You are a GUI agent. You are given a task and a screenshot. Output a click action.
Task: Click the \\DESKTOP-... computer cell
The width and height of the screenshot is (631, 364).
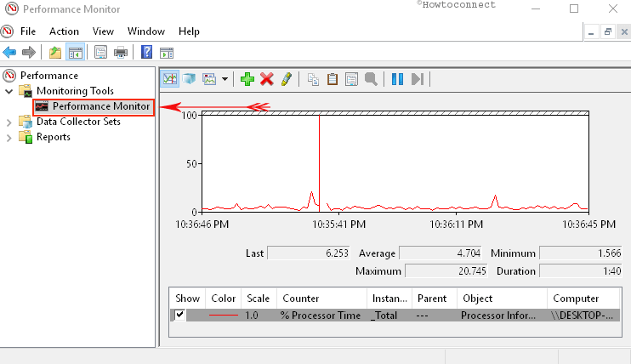point(582,316)
